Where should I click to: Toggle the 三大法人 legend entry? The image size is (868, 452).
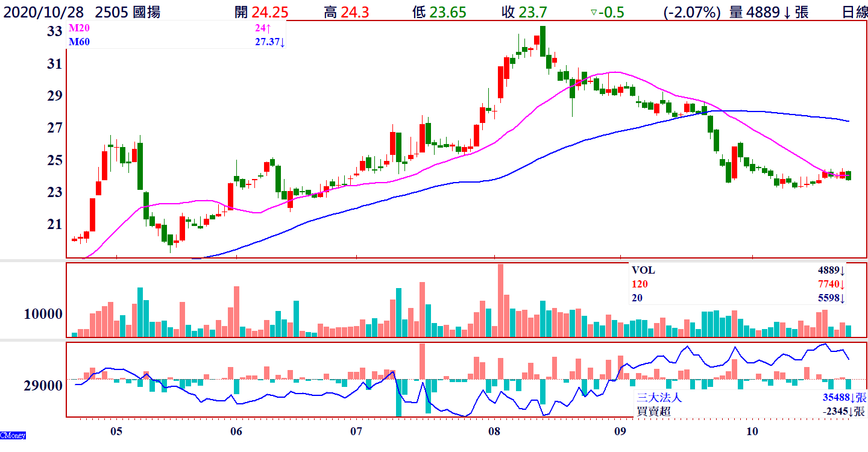(661, 398)
